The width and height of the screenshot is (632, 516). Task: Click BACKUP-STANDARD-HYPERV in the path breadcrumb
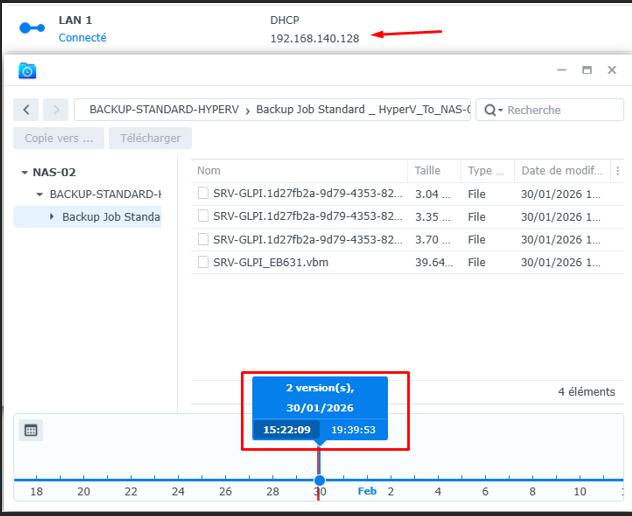[x=164, y=109]
